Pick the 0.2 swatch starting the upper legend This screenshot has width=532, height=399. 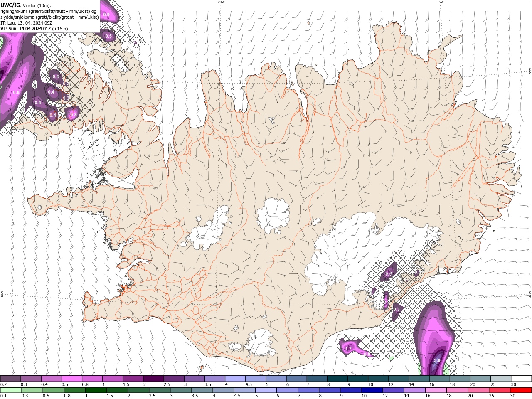tap(11, 379)
